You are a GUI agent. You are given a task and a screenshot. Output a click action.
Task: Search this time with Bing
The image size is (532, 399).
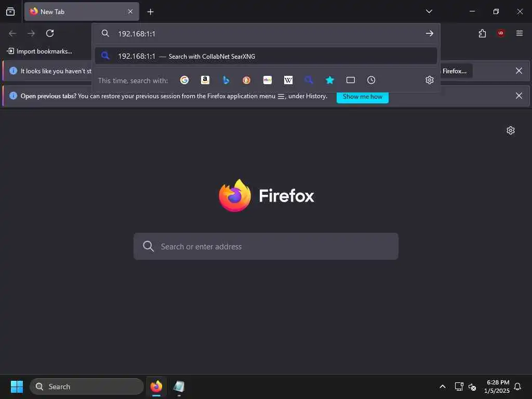point(226,80)
